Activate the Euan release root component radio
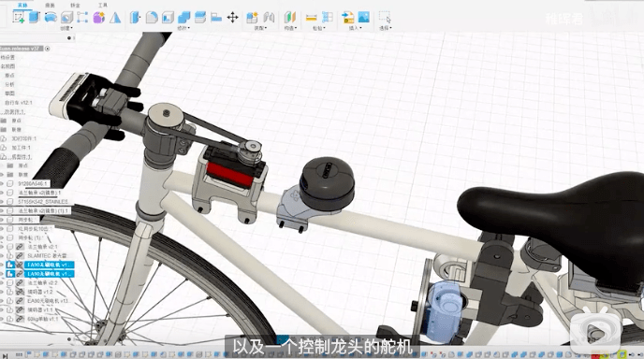The height and width of the screenshot is (359, 644). tap(47, 49)
